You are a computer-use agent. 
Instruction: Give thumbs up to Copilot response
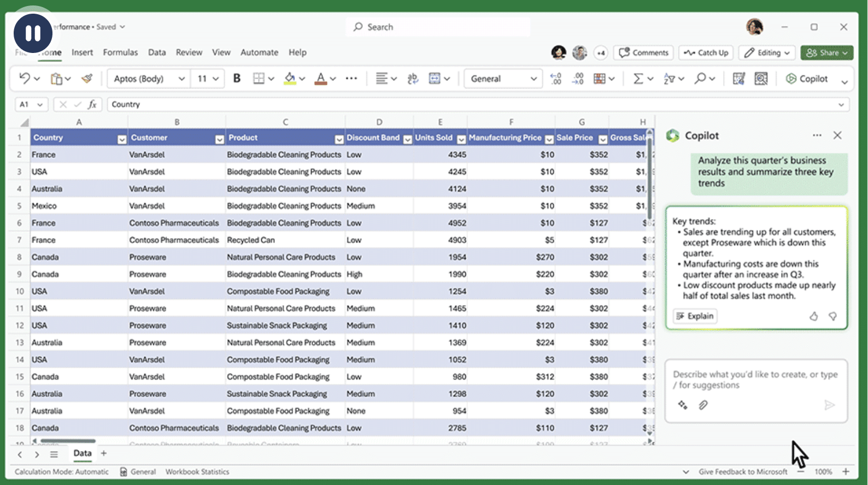814,316
